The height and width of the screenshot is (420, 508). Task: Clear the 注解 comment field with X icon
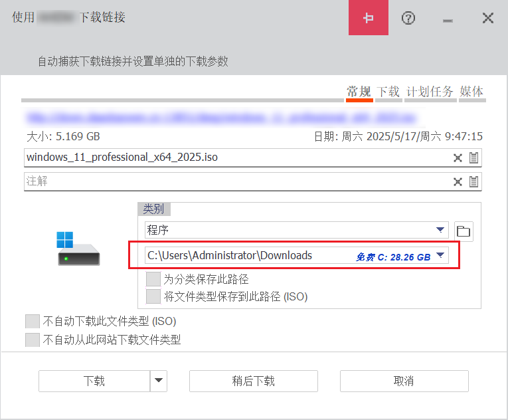pyautogui.click(x=458, y=181)
